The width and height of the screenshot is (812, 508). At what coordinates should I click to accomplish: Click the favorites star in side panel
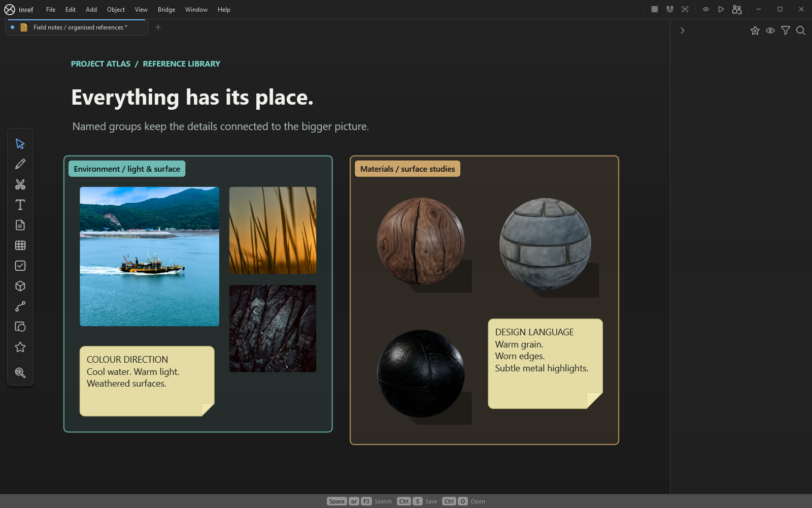tap(755, 30)
